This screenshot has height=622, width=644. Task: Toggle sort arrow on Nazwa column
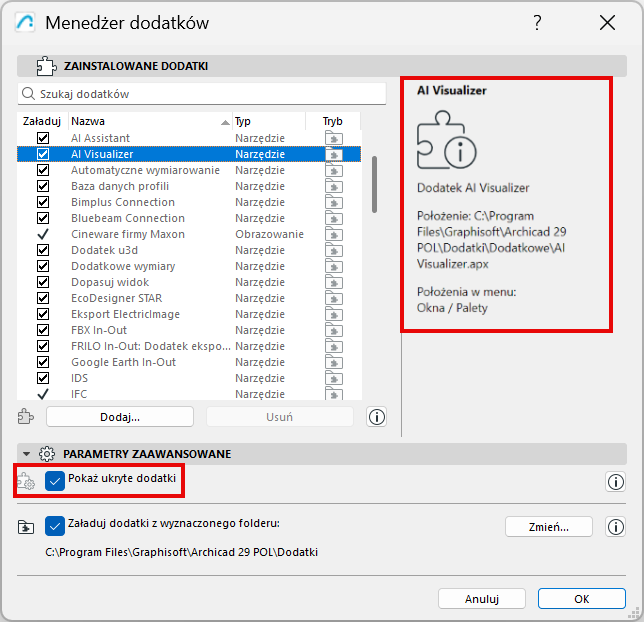(x=225, y=122)
